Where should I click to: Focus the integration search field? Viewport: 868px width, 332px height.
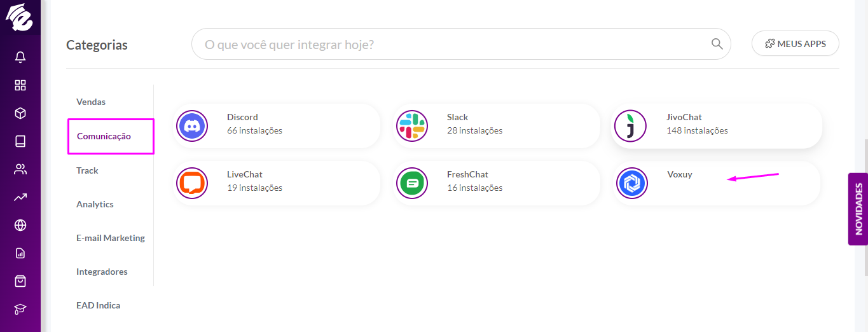(461, 44)
